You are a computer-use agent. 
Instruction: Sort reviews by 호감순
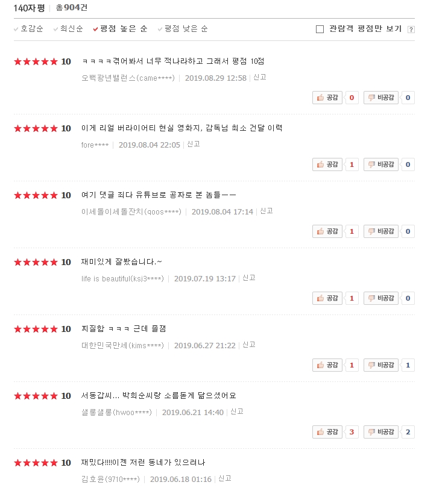point(28,29)
